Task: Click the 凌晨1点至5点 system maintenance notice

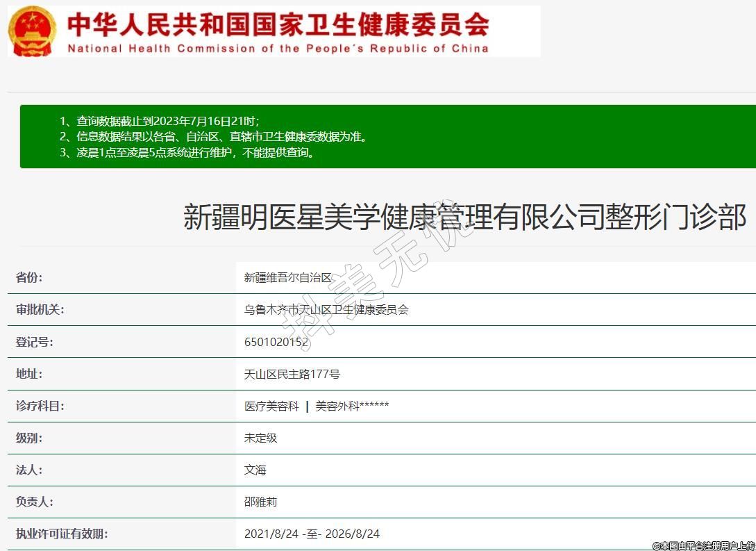Action: (x=187, y=152)
